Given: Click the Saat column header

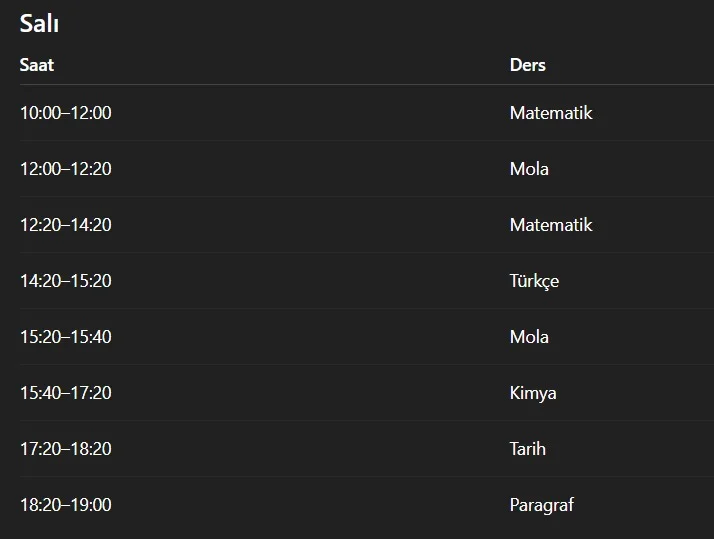Looking at the screenshot, I should [37, 65].
